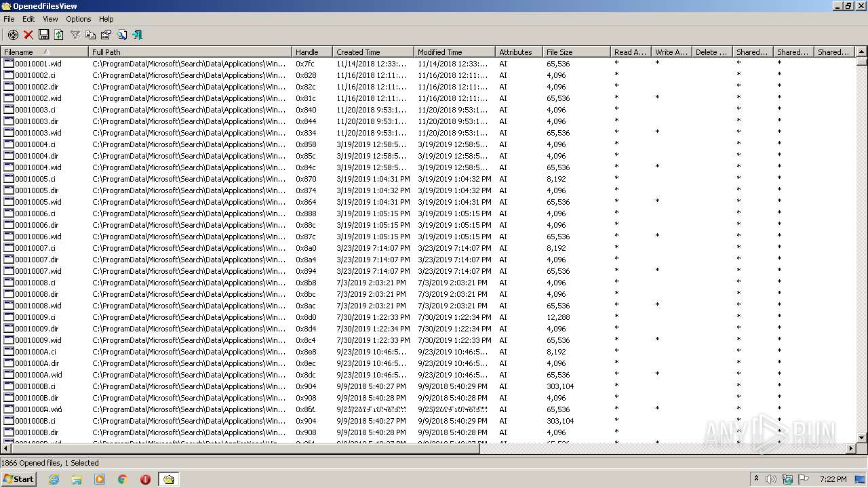This screenshot has width=868, height=488.
Task: Click the Action Center flag tray icon
Action: tap(804, 479)
